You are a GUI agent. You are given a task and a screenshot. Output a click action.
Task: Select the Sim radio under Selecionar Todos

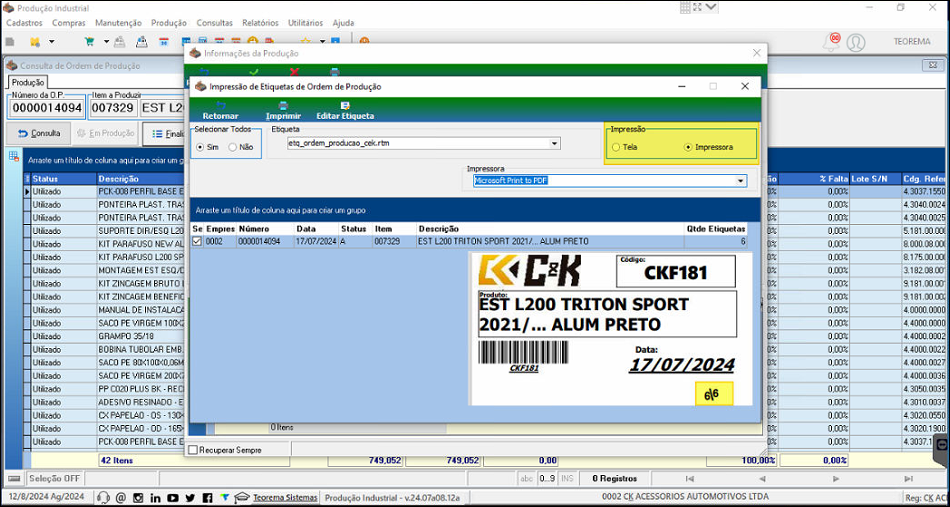tap(201, 147)
